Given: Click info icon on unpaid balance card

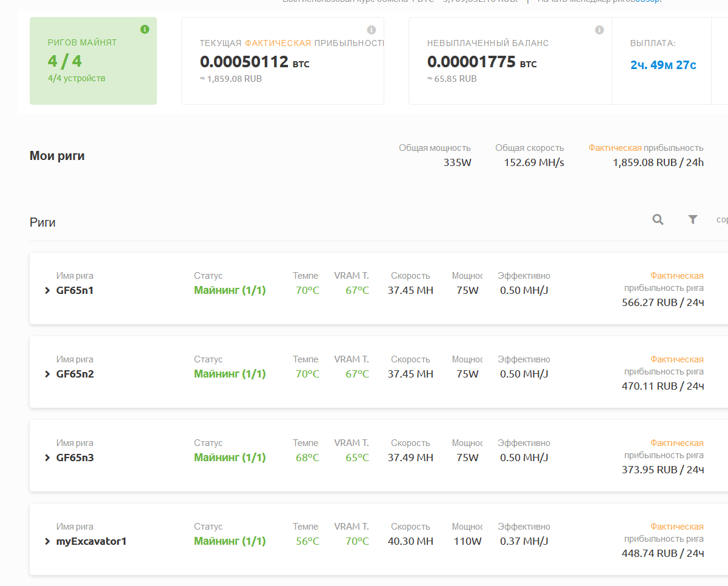Looking at the screenshot, I should [x=599, y=30].
